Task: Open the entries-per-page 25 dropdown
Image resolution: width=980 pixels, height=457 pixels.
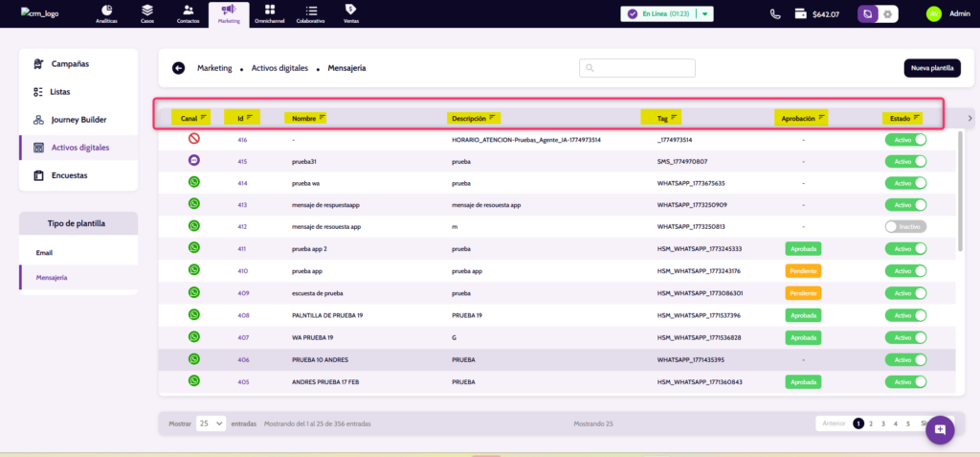Action: 211,423
